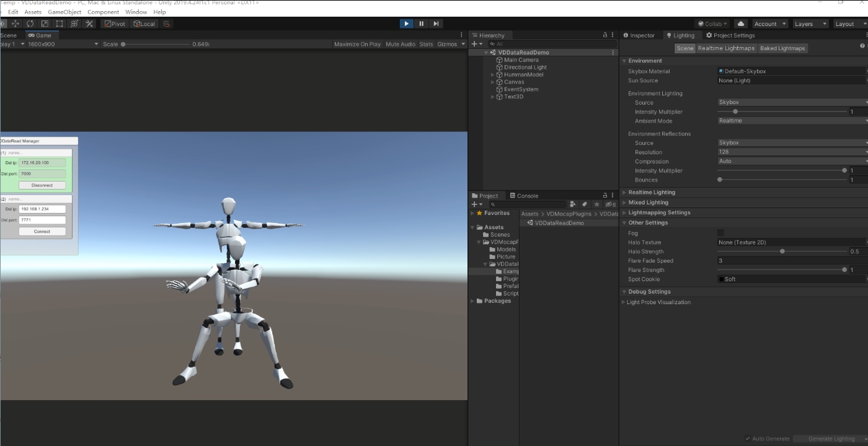Toggle Mute Audio in Game view

(401, 44)
